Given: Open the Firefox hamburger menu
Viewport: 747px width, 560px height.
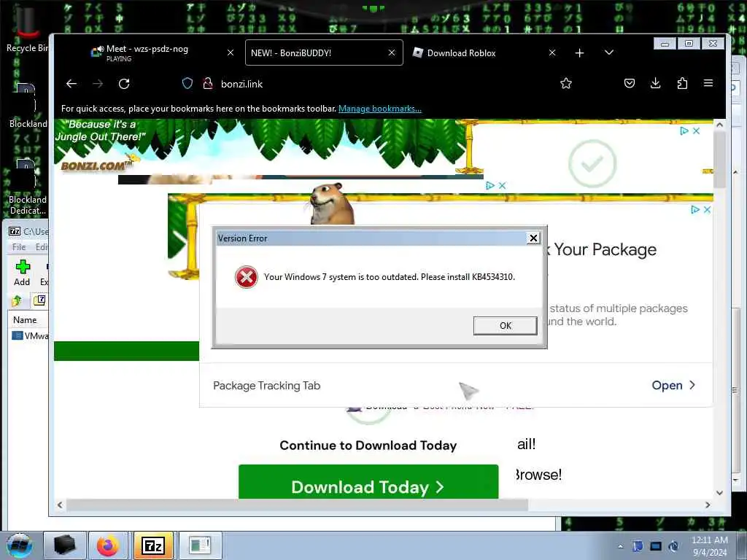Looking at the screenshot, I should pos(708,83).
